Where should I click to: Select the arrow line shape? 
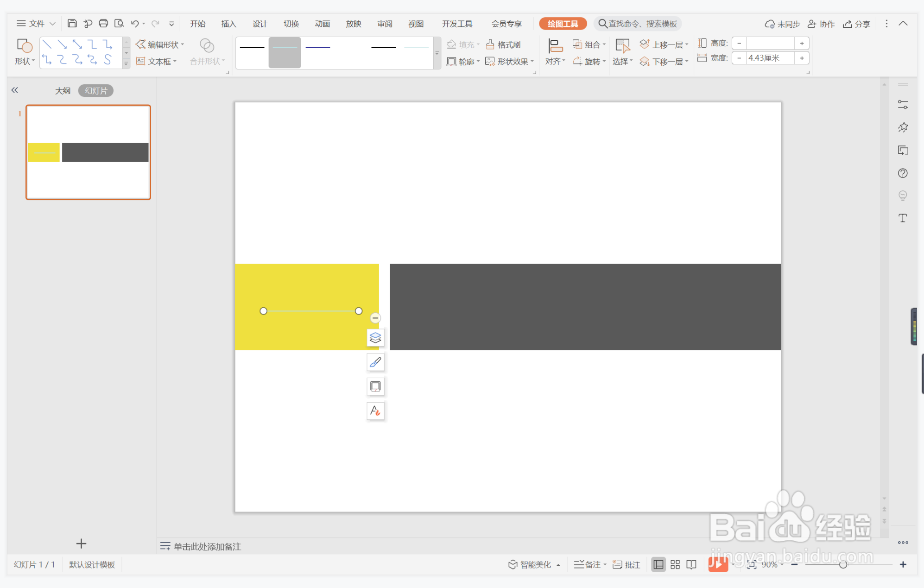(62, 44)
